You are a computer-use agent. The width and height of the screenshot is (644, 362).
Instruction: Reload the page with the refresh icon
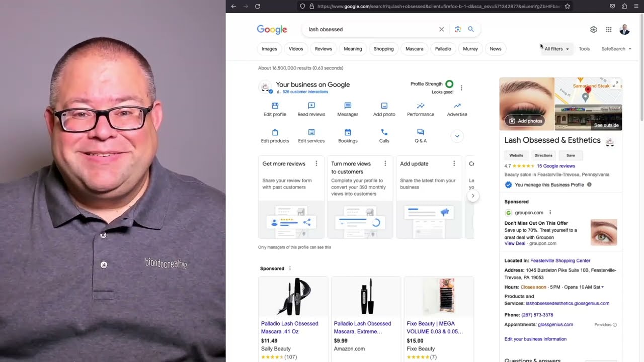point(258,6)
